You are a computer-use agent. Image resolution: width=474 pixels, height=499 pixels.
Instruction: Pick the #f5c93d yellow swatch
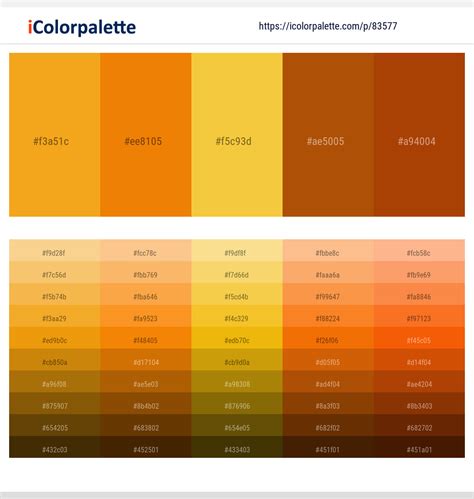237,135
